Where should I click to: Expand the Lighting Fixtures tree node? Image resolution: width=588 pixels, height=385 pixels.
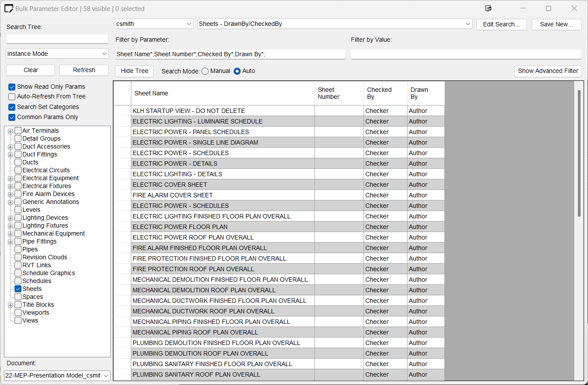point(10,226)
